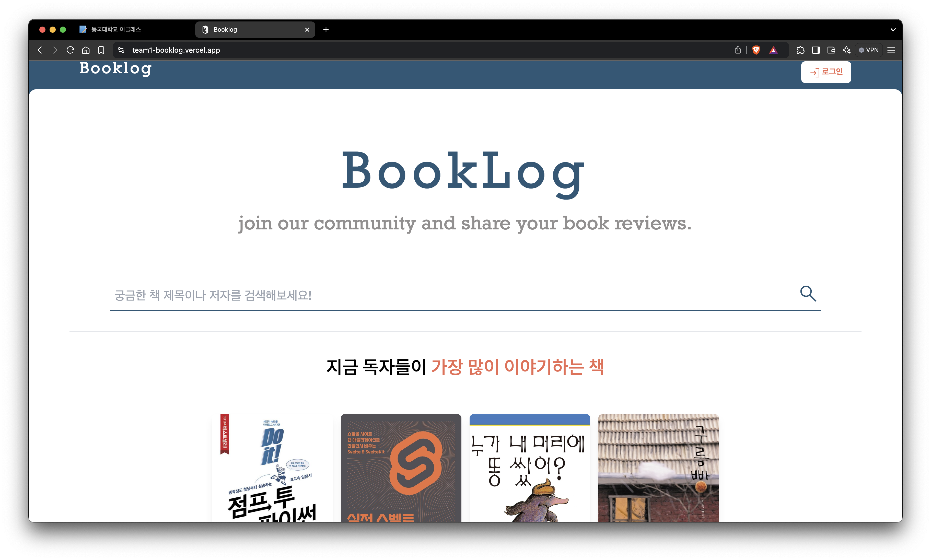Toggle the VPN button

[x=869, y=50]
